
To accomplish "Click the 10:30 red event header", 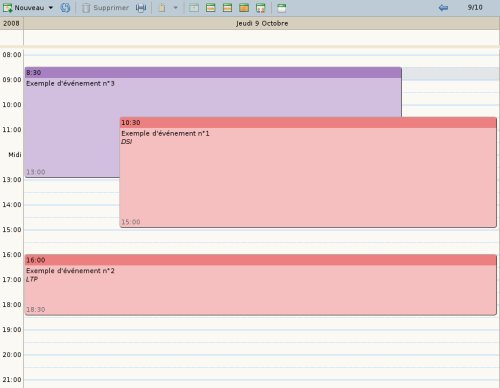I will (308, 123).
